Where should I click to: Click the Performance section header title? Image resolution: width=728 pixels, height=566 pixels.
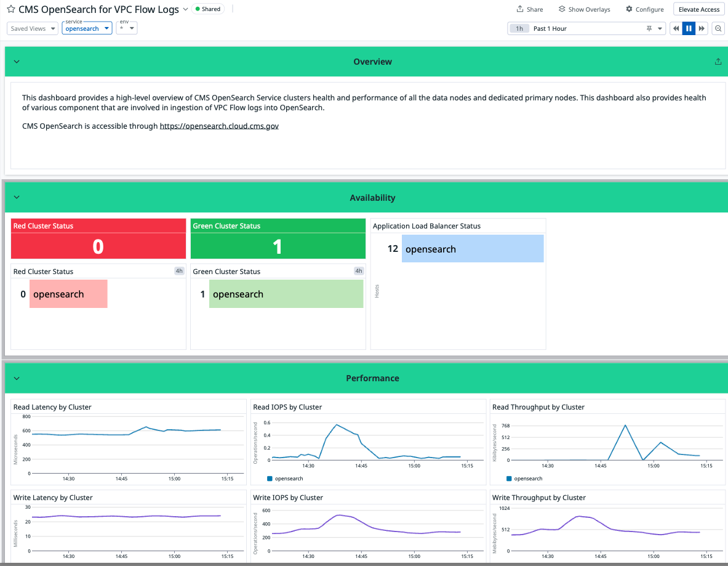click(x=372, y=378)
